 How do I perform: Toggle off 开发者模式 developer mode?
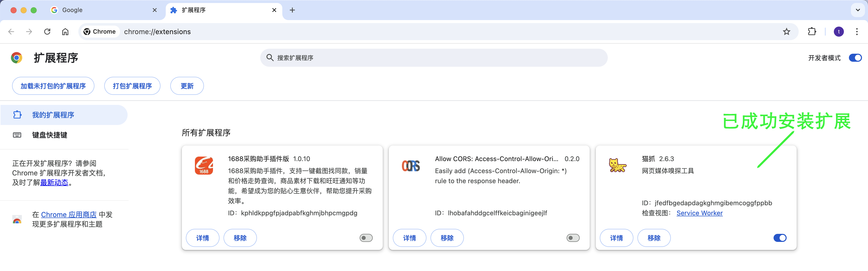click(x=855, y=58)
